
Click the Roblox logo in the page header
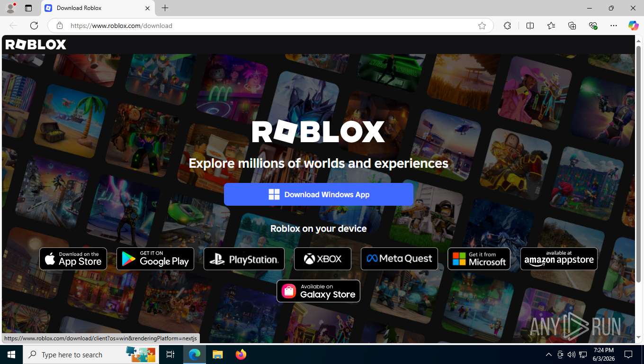coord(36,45)
